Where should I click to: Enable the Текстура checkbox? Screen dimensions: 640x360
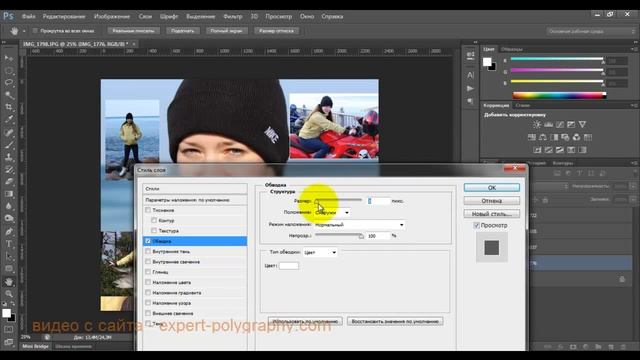point(154,231)
